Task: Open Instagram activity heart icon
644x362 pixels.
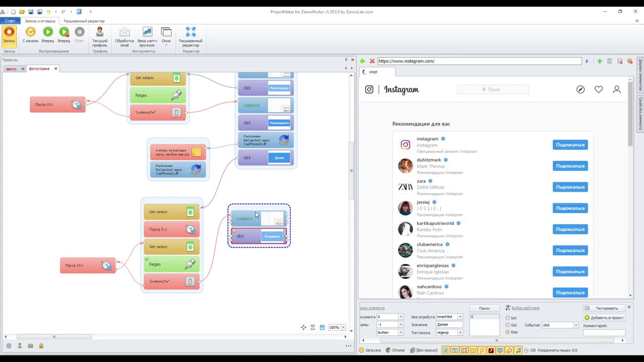Action: pos(599,89)
